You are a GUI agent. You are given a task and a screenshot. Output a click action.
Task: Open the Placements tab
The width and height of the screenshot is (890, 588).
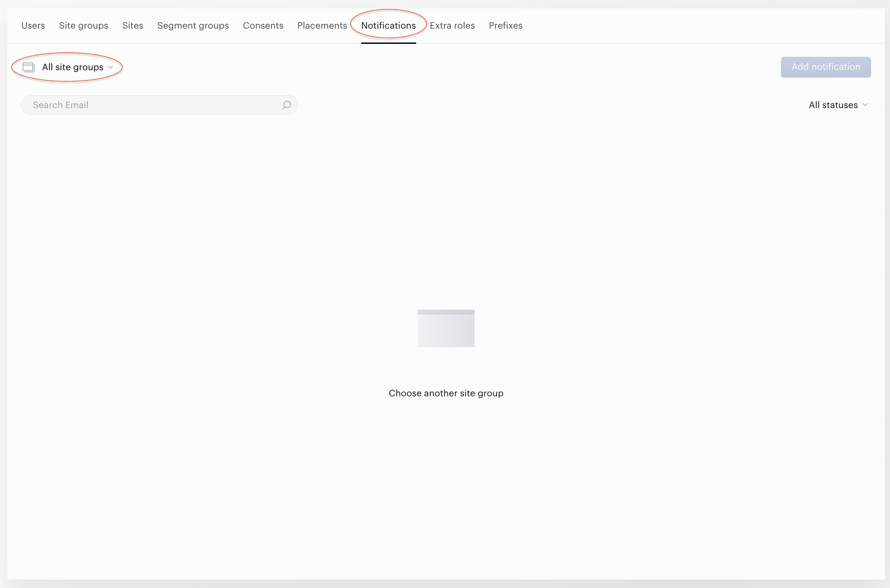322,25
